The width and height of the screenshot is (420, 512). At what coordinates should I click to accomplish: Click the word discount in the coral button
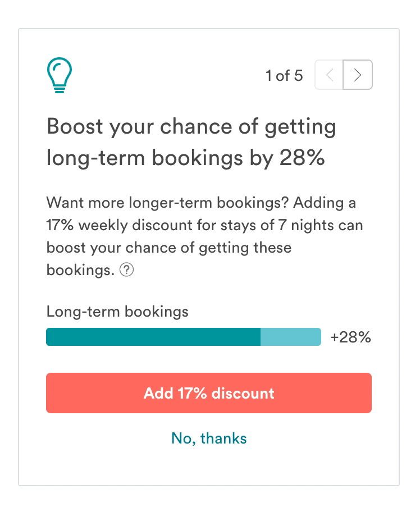pyautogui.click(x=243, y=393)
